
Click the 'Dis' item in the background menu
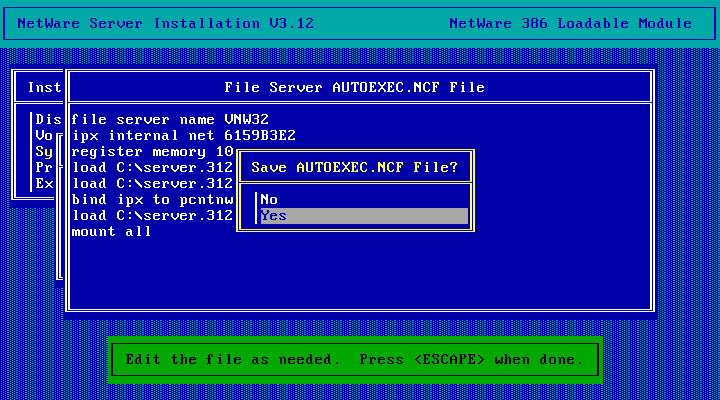coord(48,119)
